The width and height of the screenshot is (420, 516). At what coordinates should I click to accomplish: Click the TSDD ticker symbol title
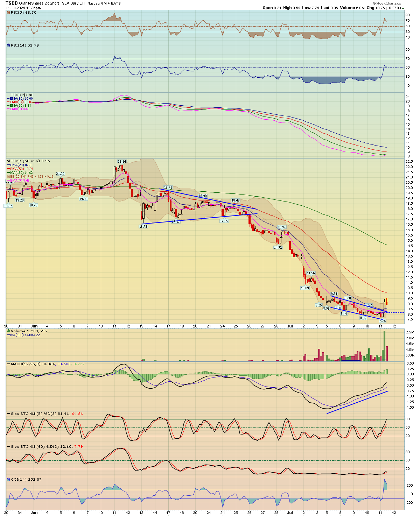(x=12, y=3)
